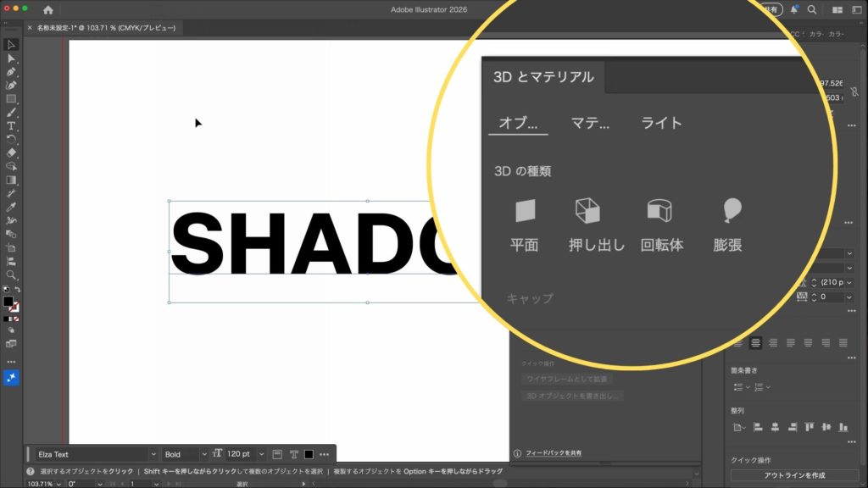Click the アウトラインを作成 button
Screen dimensions: 868x488
(x=794, y=475)
